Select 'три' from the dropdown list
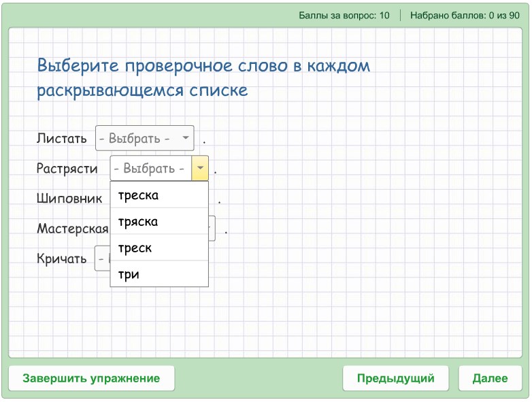The width and height of the screenshot is (532, 402). 159,274
